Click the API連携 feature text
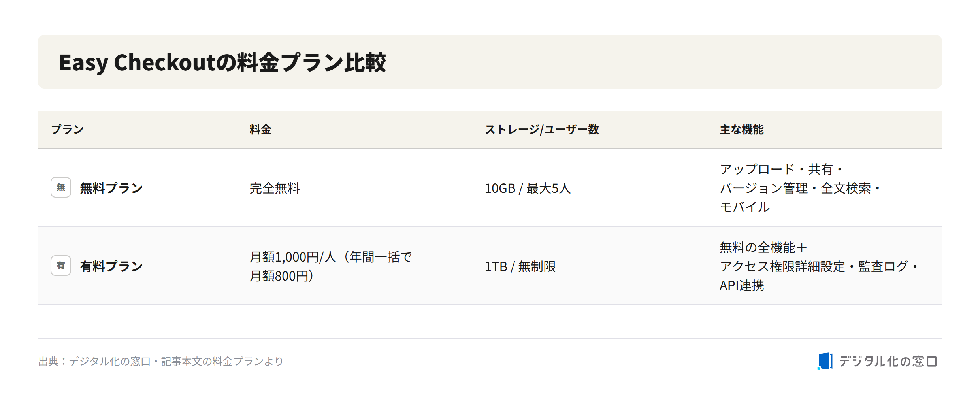The width and height of the screenshot is (980, 407). 742,285
